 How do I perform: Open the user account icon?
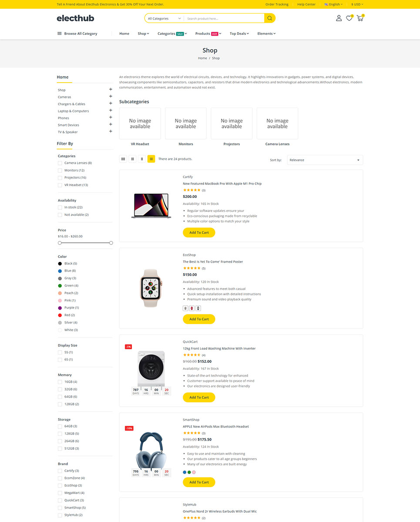coord(339,18)
